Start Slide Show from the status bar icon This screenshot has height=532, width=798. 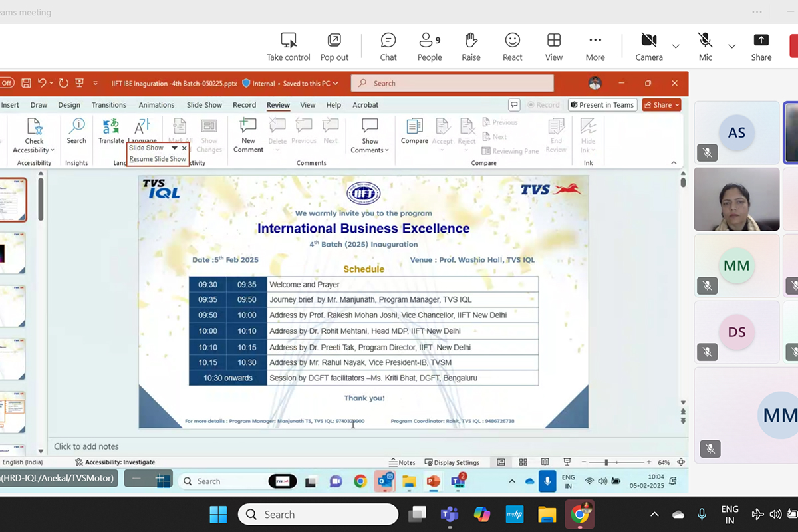(x=567, y=462)
